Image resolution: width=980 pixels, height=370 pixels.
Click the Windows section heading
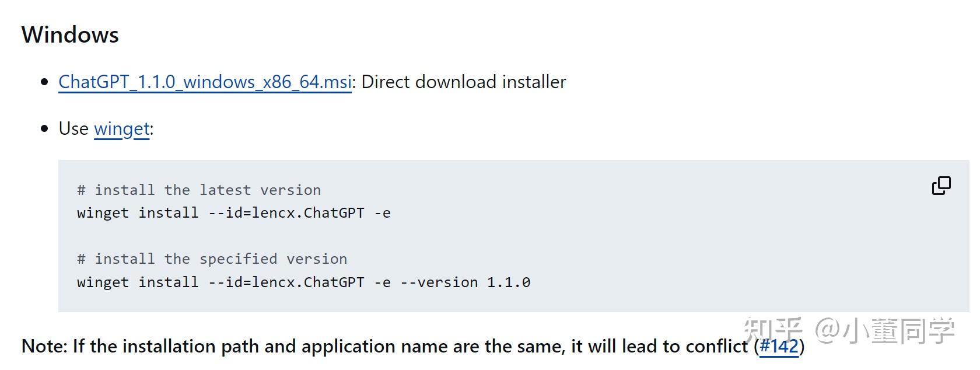[70, 35]
